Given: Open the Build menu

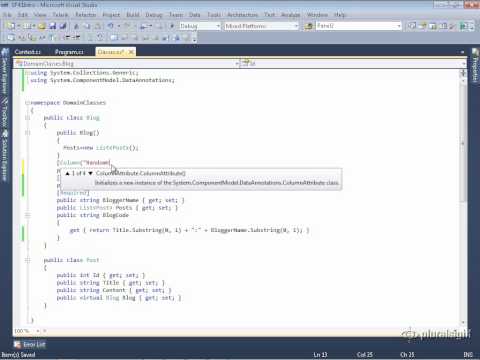Looking at the screenshot, I should [x=133, y=15].
